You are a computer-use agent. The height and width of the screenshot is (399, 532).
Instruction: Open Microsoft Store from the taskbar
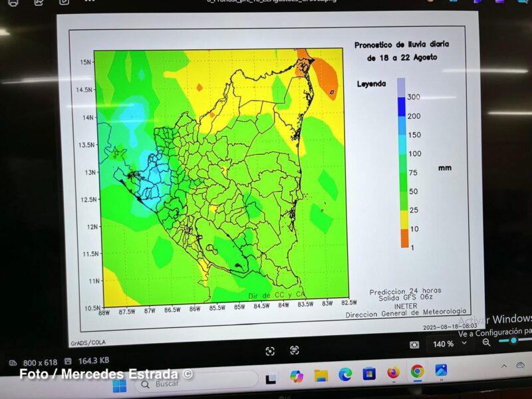coord(369,373)
